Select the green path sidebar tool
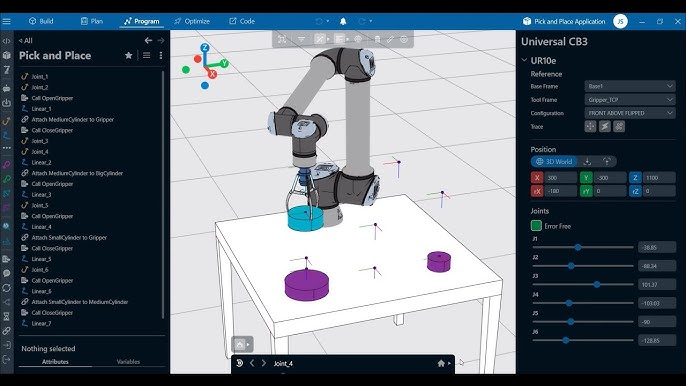This screenshot has height=386, width=686. (6, 179)
